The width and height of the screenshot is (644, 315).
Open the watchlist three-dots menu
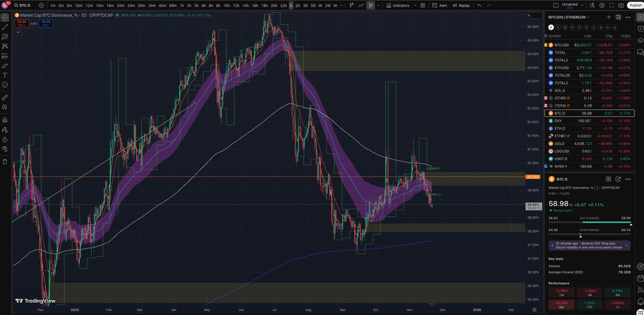pos(627,17)
